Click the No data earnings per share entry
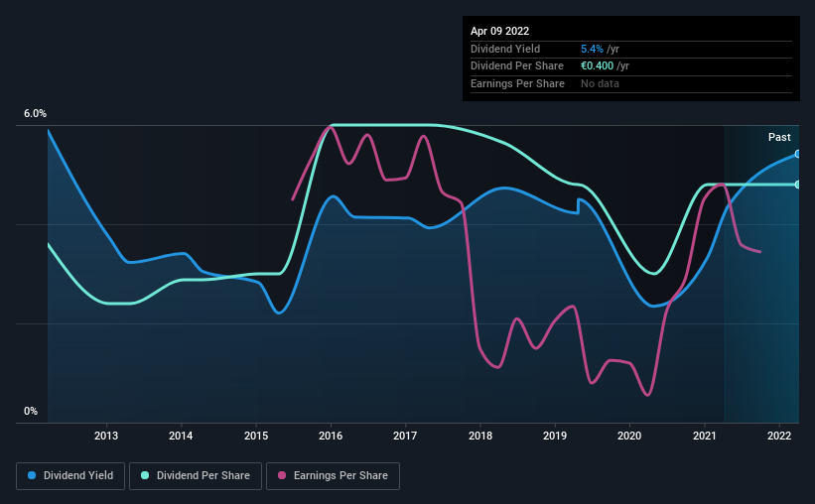815x504 pixels. click(x=600, y=83)
